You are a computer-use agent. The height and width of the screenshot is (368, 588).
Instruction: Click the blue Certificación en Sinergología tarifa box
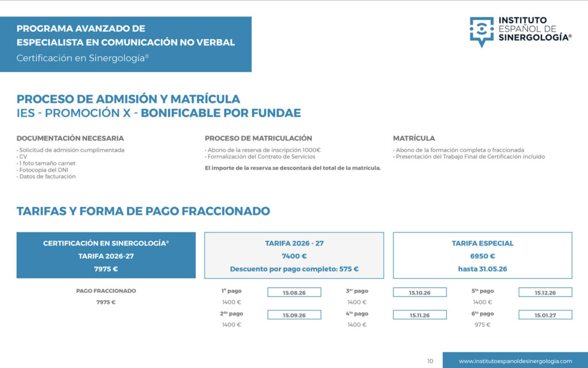coord(106,255)
